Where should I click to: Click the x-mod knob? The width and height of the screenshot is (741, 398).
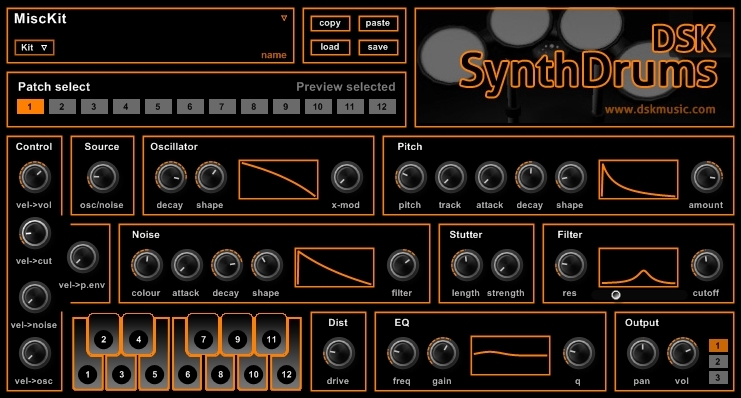pyautogui.click(x=346, y=177)
